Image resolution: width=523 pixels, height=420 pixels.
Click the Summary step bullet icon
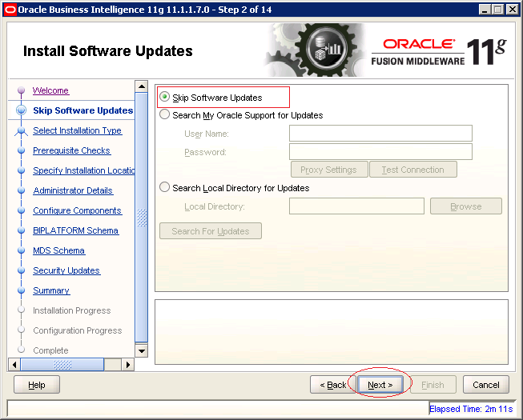pyautogui.click(x=21, y=290)
